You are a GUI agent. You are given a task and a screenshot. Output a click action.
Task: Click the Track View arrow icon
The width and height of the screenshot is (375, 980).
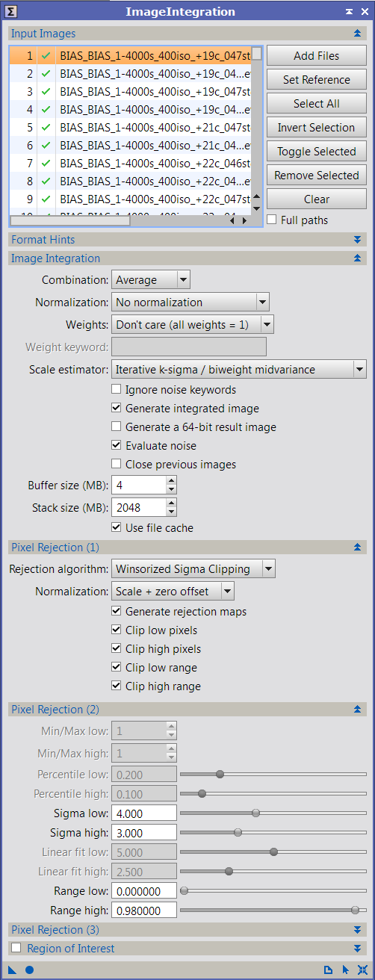346,970
